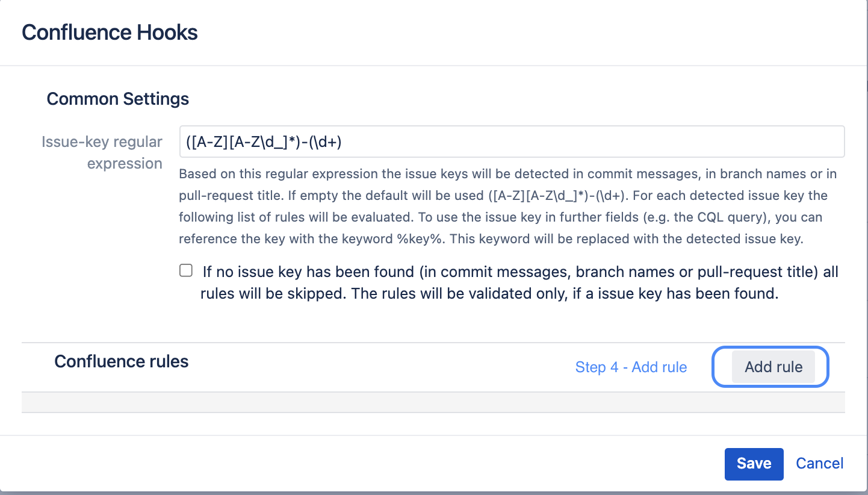Click the Add rule button
868x495 pixels.
(x=773, y=367)
